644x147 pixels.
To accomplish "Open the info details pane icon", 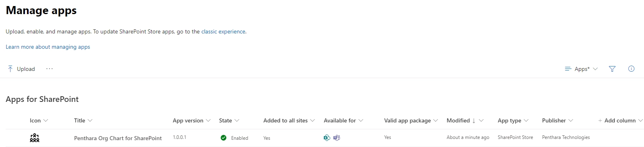I will (x=631, y=69).
